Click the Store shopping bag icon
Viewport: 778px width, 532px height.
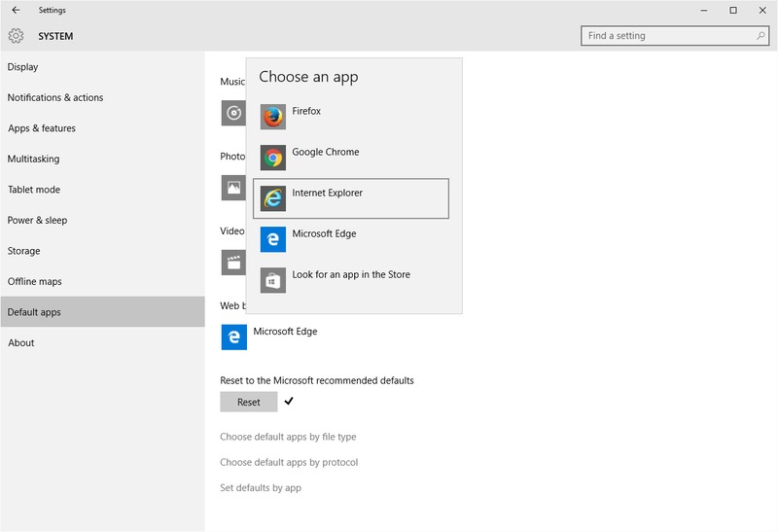click(273, 280)
